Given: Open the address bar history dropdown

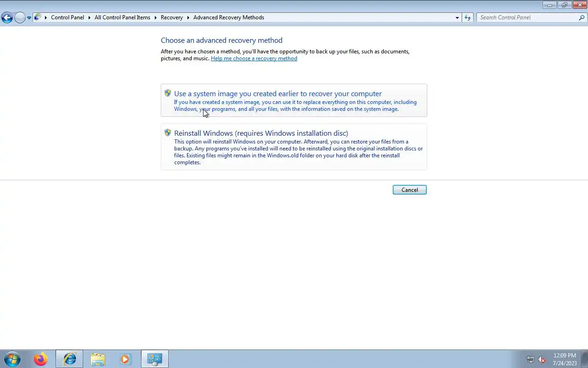Looking at the screenshot, I should pyautogui.click(x=457, y=17).
